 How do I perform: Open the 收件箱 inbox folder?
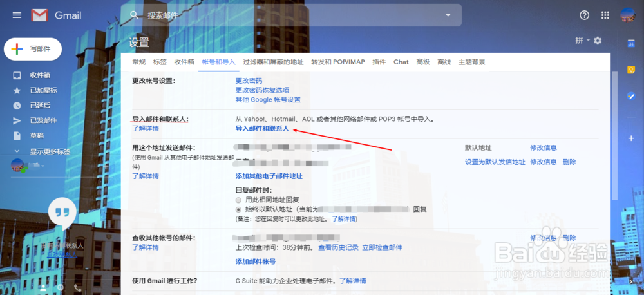(40, 75)
